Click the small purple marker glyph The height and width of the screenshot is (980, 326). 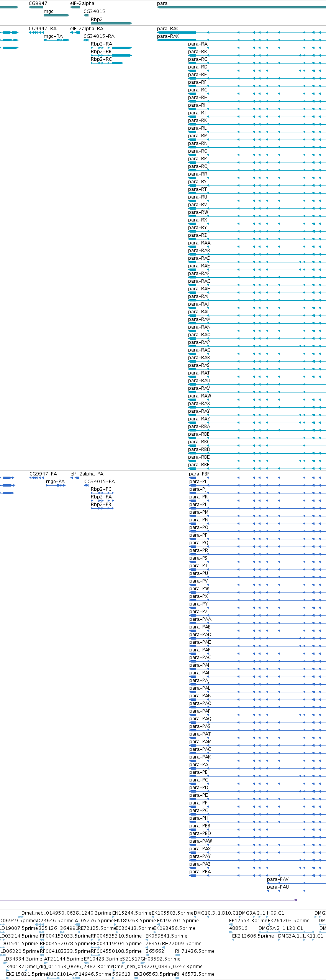(296, 900)
